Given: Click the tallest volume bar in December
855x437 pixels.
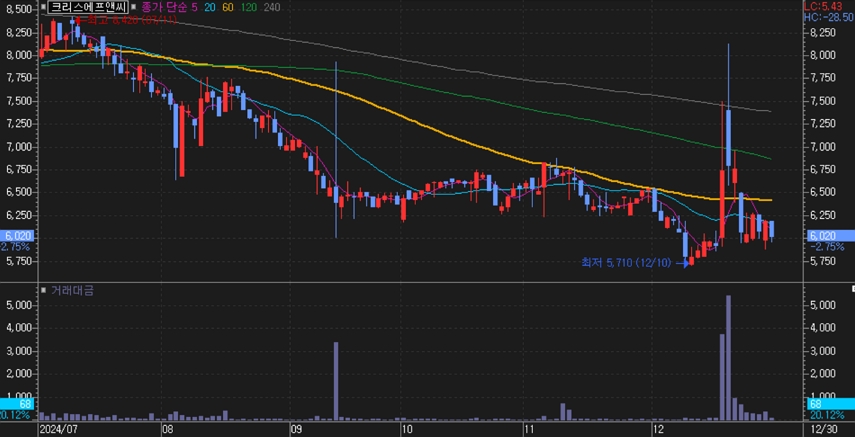Looking at the screenshot, I should (x=728, y=357).
